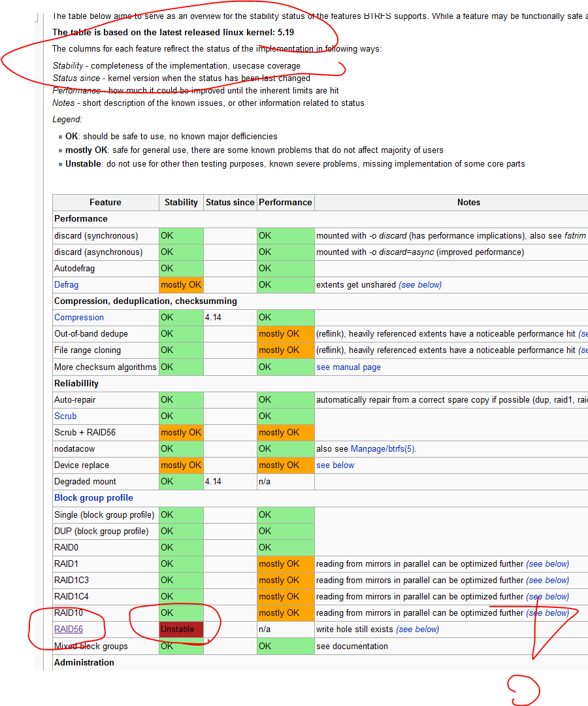Screen dimensions: 588x706
Task: Select the red 'Unstable' cell for RAID56
Action: point(181,629)
